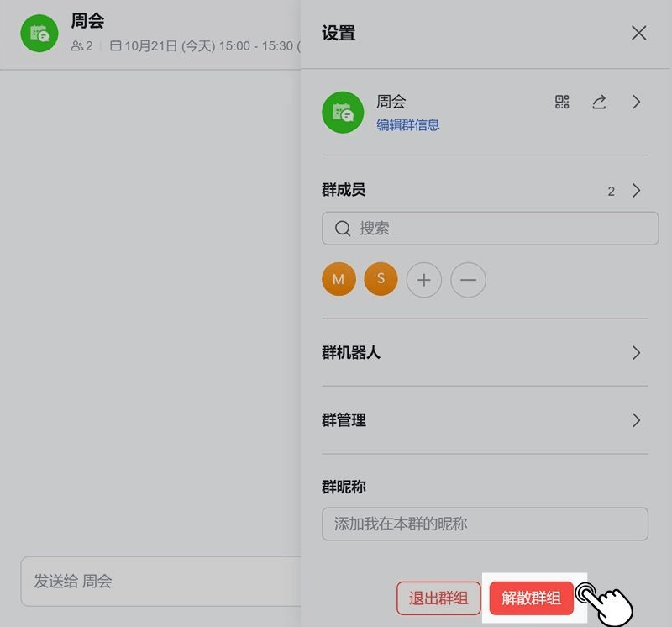Screen dimensions: 672x627
Task: Click the red 解散群组 button
Action: [x=532, y=598]
